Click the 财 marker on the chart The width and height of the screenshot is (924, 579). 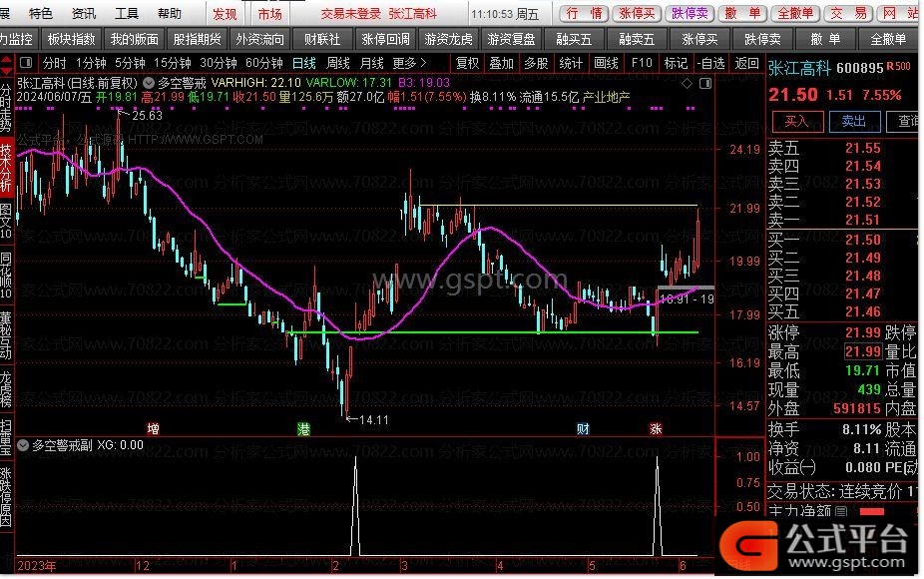(x=584, y=429)
